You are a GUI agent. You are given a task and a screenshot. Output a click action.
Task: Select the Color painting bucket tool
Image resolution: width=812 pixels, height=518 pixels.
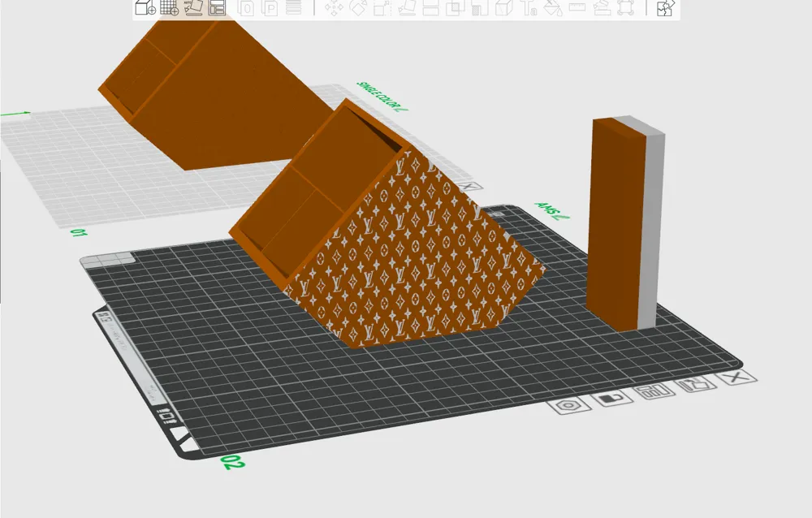[x=552, y=7]
